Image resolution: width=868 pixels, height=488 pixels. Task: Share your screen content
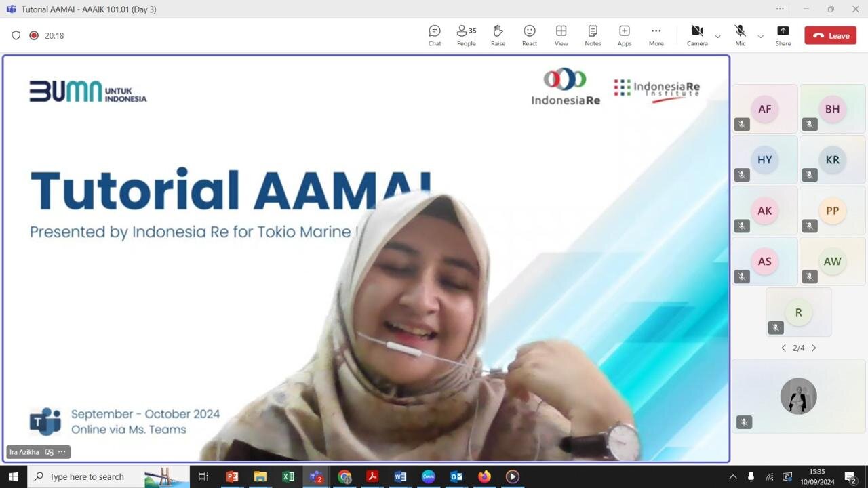[x=783, y=35]
